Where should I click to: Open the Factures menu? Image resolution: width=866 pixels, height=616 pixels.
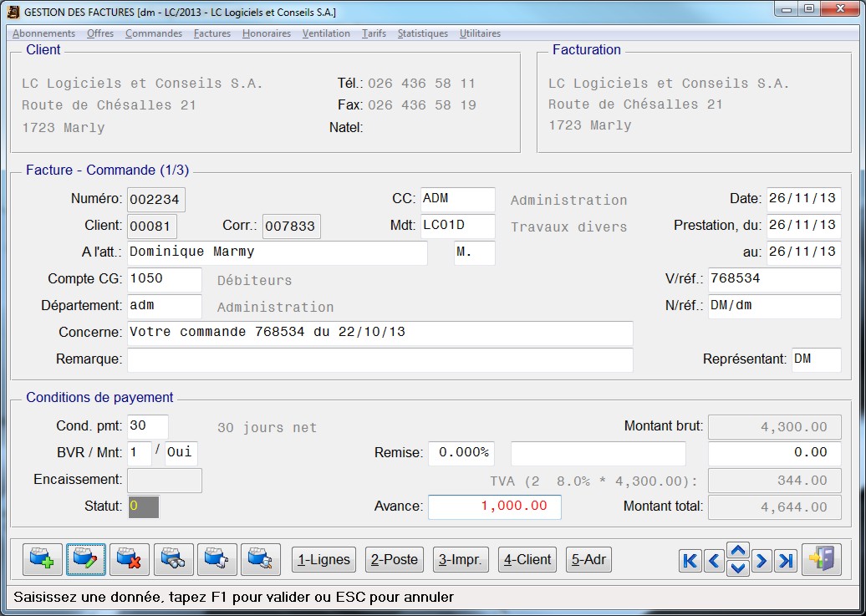[212, 33]
